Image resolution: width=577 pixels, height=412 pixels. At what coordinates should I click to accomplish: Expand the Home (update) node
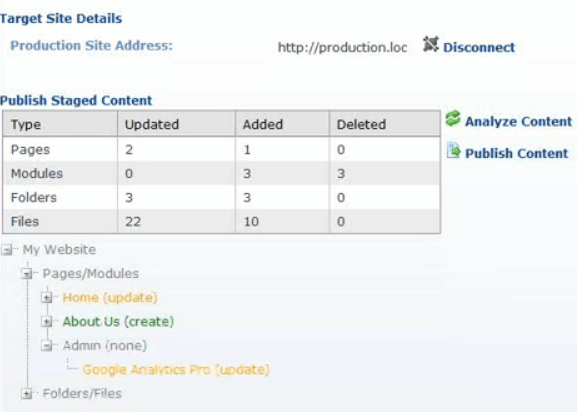tap(46, 297)
